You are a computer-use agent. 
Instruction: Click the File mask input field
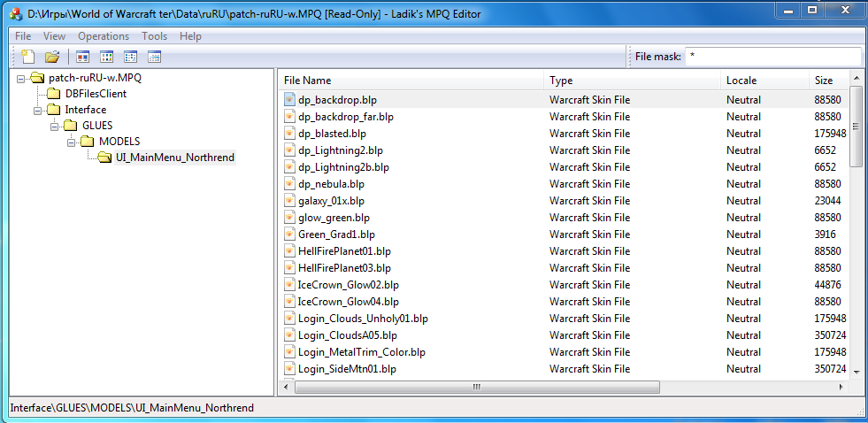(x=772, y=57)
